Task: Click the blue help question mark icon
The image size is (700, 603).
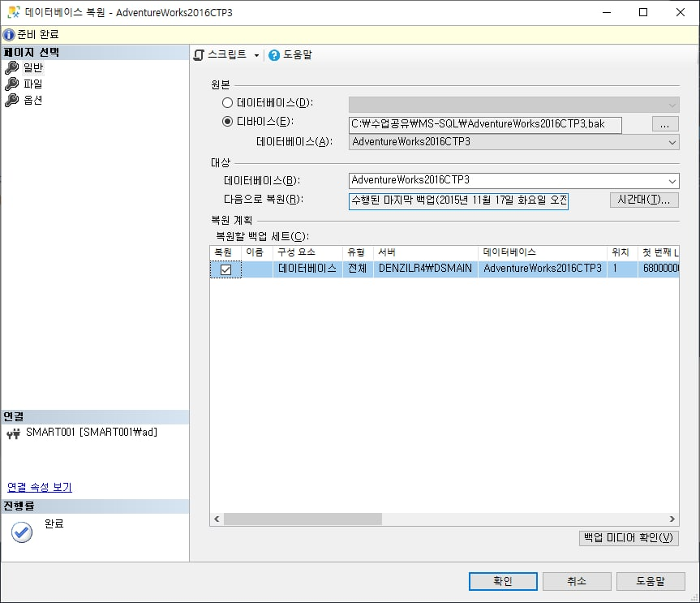Action: [274, 55]
